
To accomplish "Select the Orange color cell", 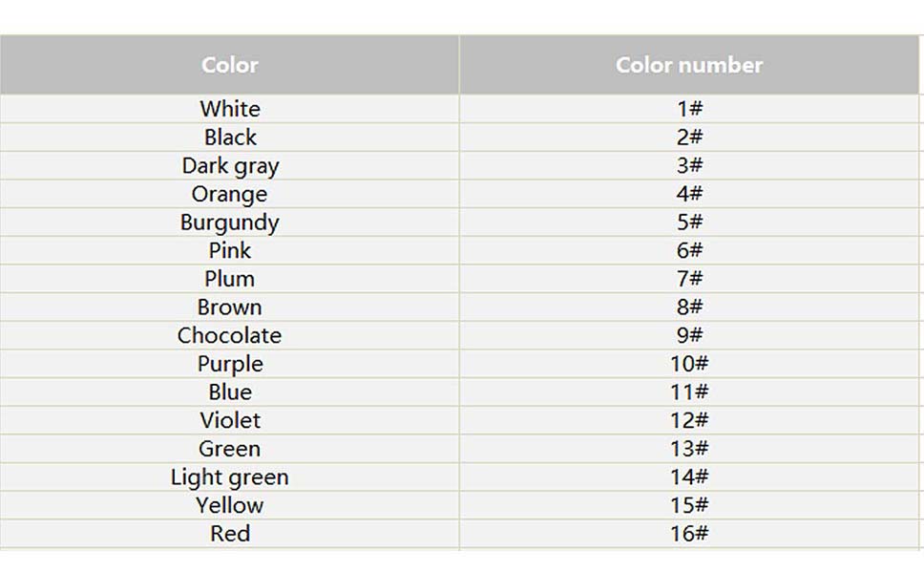I will click(x=230, y=195).
